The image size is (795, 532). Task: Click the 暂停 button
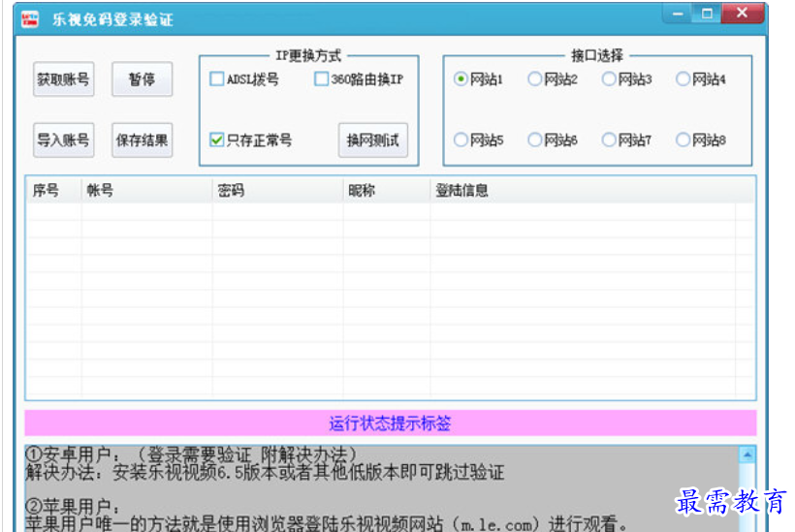pyautogui.click(x=142, y=79)
